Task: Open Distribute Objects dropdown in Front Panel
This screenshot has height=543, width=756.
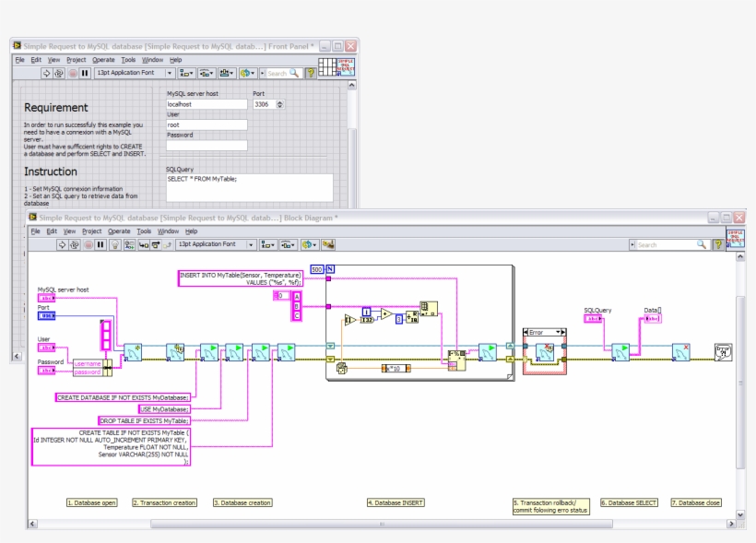Action: pos(207,74)
